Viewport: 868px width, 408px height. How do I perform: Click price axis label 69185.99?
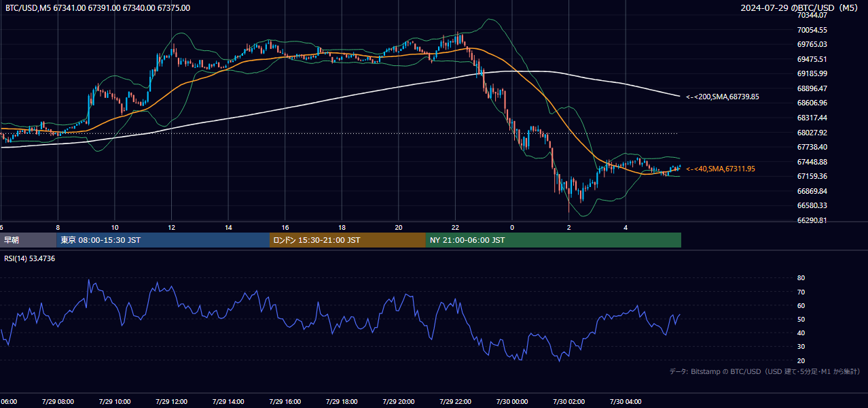pos(812,73)
